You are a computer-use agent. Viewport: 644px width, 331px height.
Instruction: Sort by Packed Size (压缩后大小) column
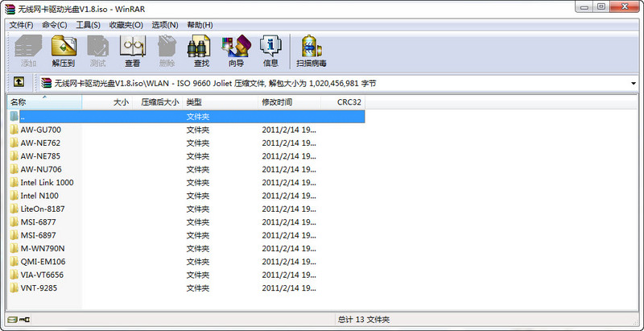(158, 102)
